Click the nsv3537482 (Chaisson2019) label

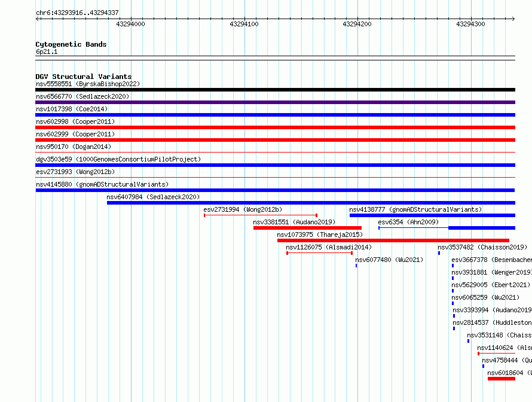point(482,247)
